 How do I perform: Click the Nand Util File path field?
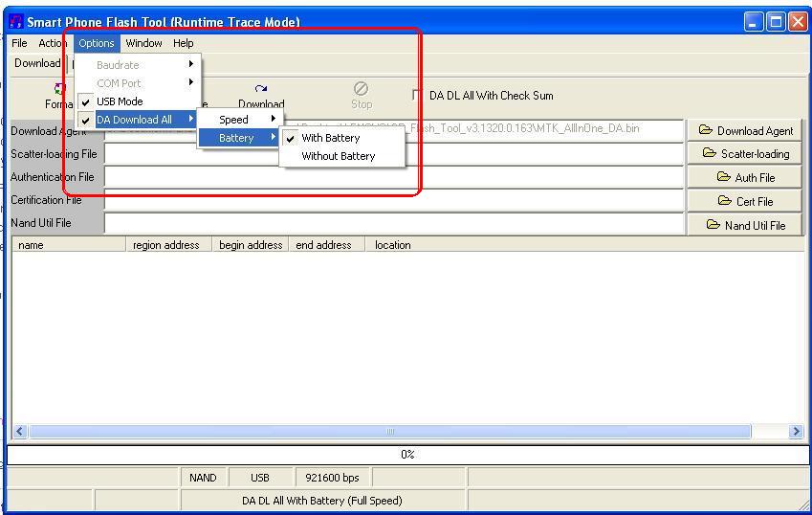pos(394,223)
